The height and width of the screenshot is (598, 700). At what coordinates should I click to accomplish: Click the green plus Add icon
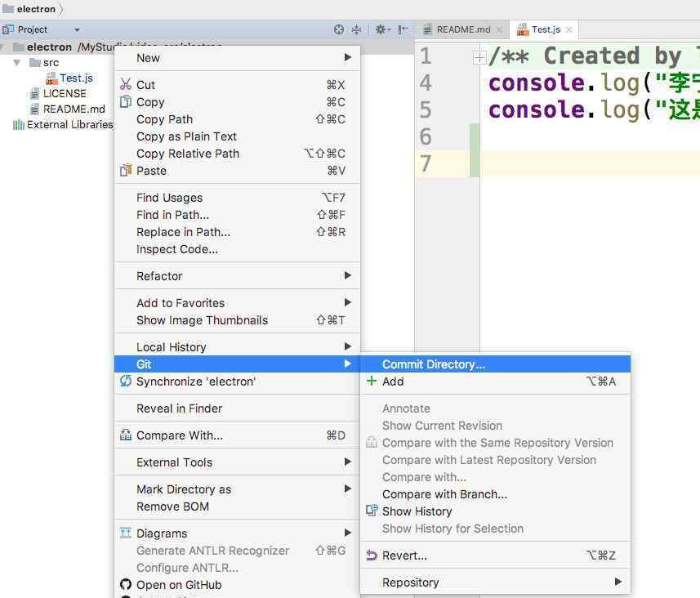[372, 381]
